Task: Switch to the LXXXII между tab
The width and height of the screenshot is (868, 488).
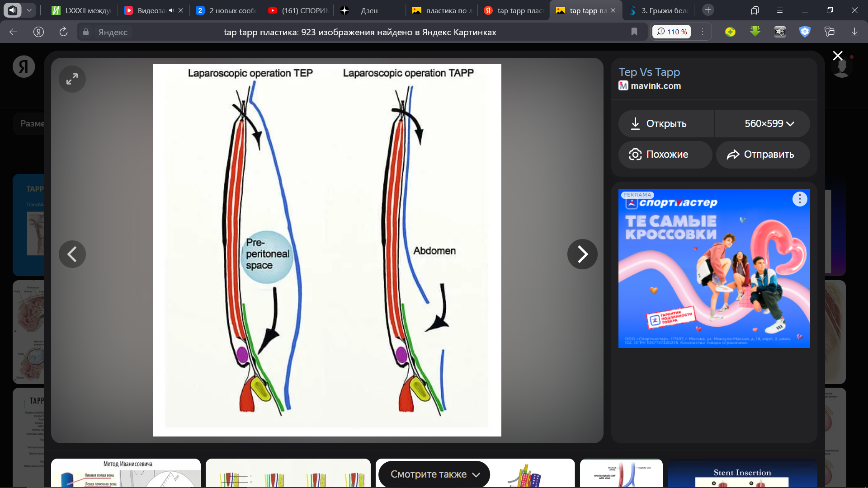Action: [x=81, y=10]
